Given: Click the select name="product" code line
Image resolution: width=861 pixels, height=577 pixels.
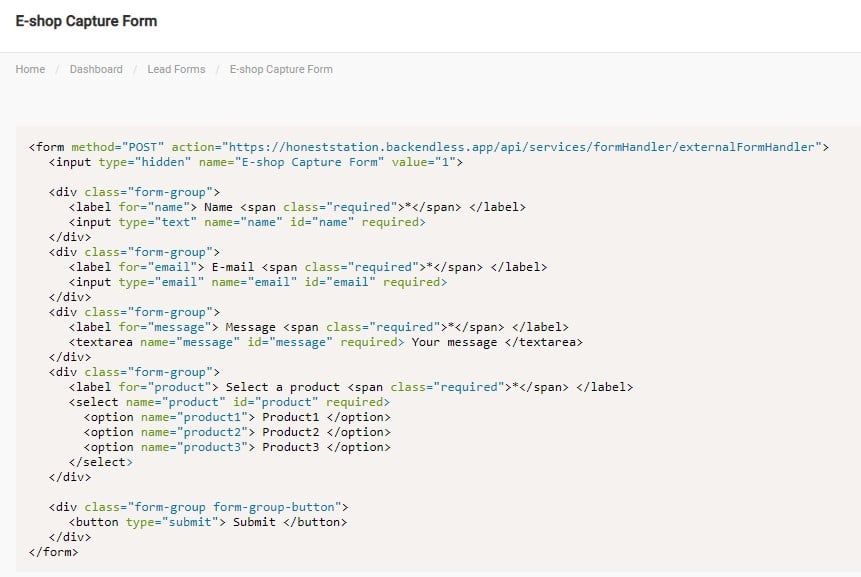Looking at the screenshot, I should pos(229,402).
